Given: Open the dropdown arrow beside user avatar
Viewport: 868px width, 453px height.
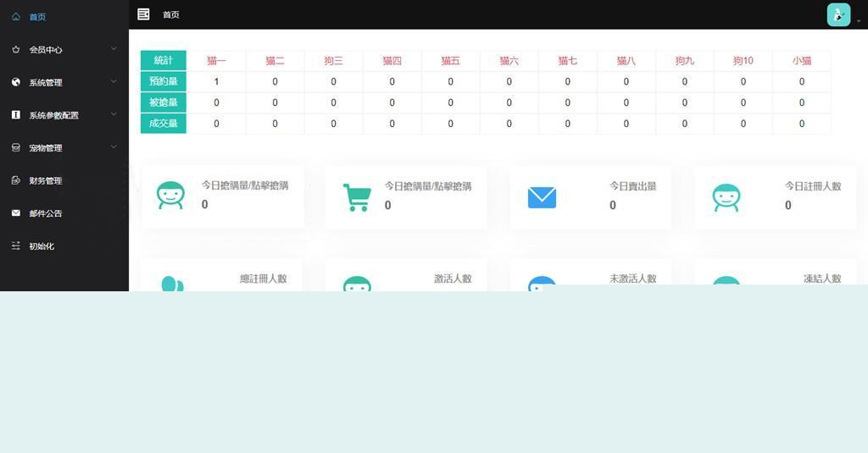Looking at the screenshot, I should pos(859,21).
